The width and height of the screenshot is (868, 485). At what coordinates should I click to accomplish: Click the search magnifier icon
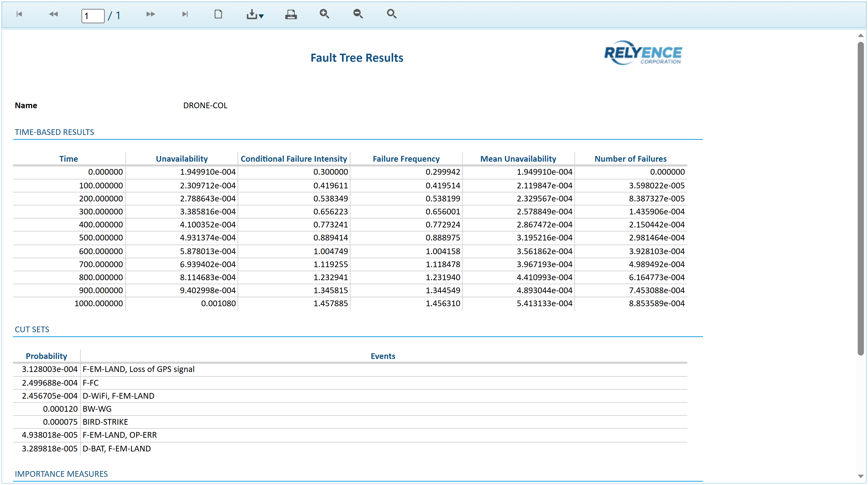[392, 14]
